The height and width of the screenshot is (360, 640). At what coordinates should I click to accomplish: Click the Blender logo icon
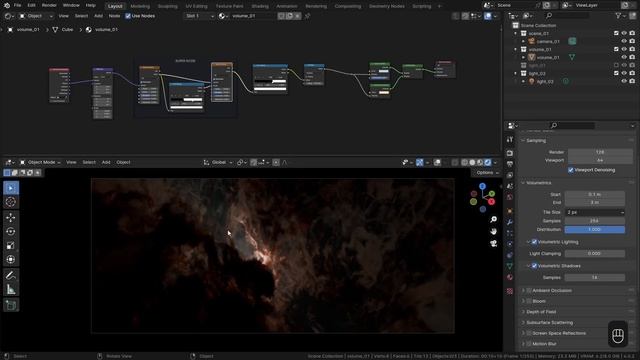click(x=7, y=6)
